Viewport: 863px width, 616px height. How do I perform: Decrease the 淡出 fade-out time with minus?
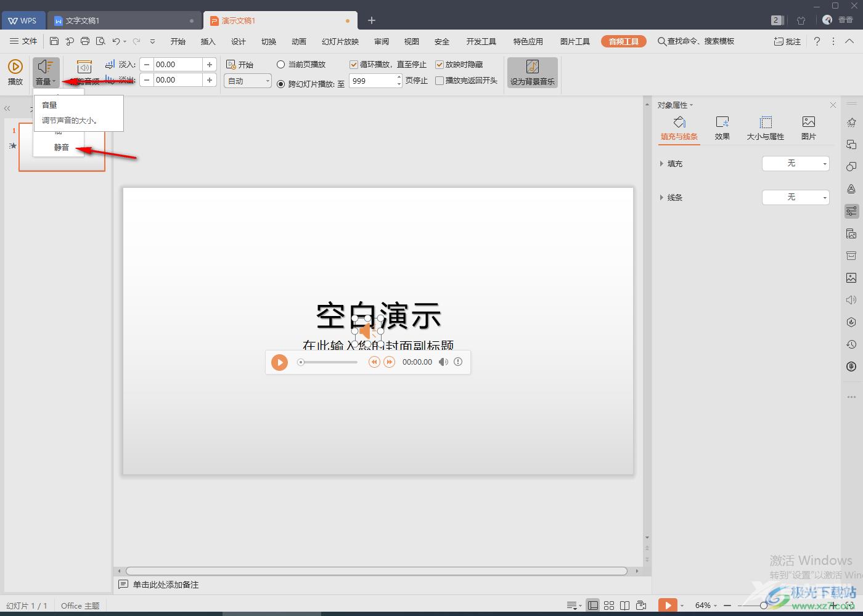(x=147, y=79)
